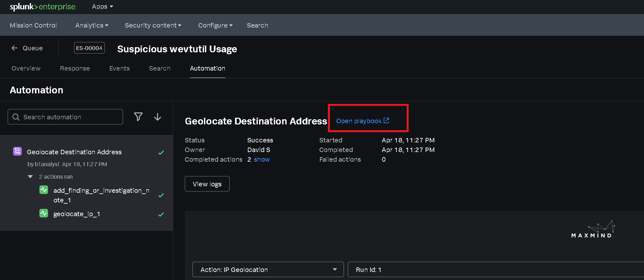This screenshot has width=644, height=280.
Task: Click the purple playbook icon
Action: coord(17,151)
